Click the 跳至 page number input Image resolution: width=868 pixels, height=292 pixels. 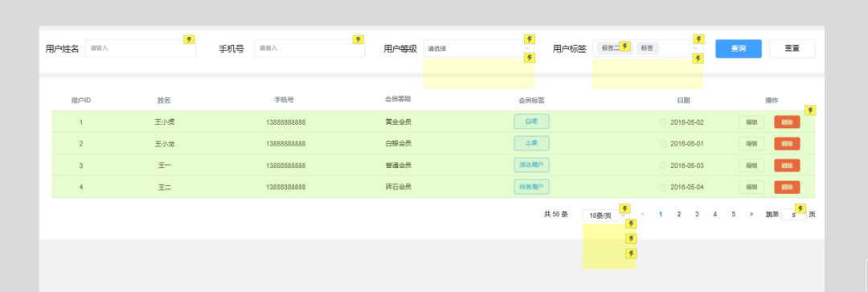794,215
